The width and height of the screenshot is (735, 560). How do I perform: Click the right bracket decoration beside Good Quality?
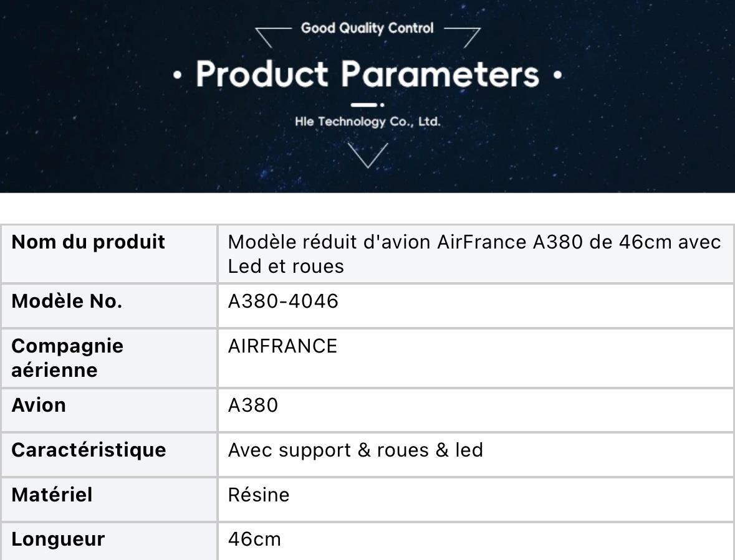coord(462,37)
